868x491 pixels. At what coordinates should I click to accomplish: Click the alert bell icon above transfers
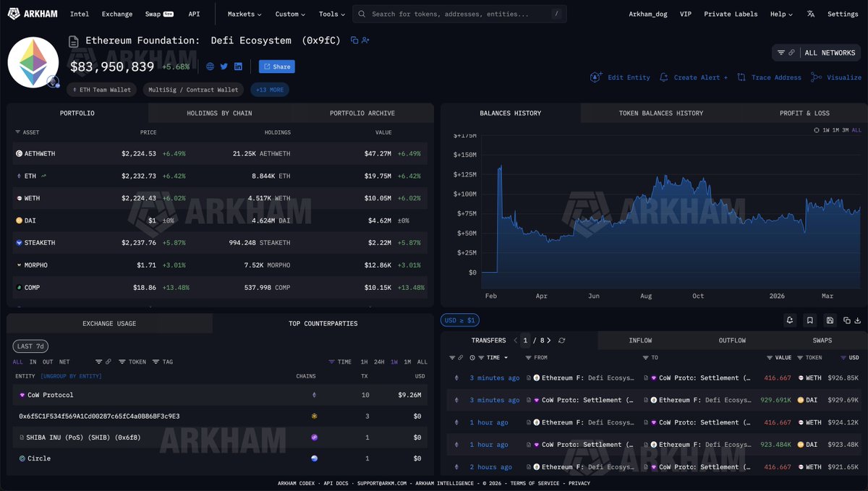[x=789, y=320]
